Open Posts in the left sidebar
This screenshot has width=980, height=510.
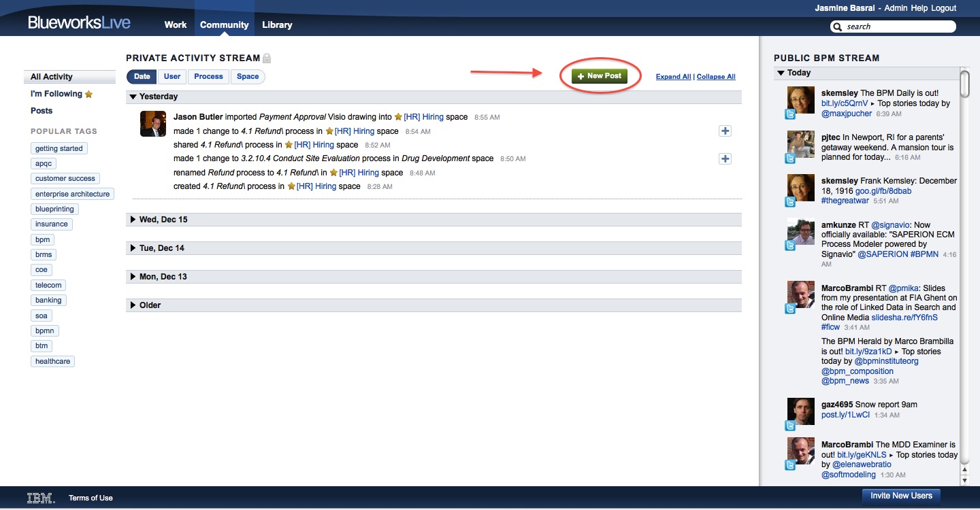tap(42, 111)
